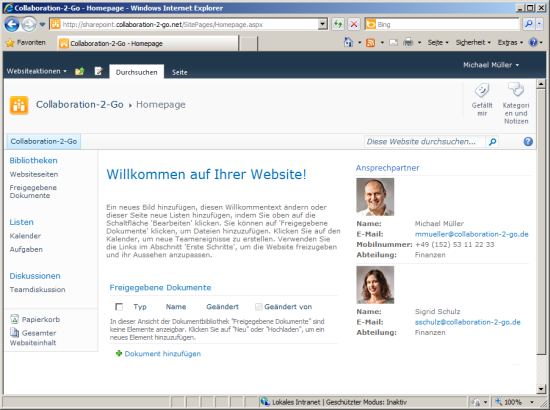
Task: Click the Refresh page icon
Action: [338, 25]
